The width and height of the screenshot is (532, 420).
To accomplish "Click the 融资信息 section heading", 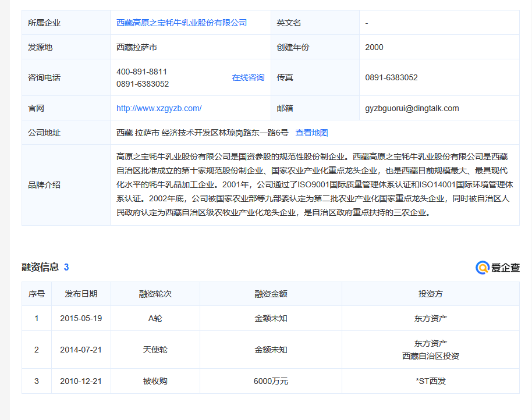I will 40,267.
